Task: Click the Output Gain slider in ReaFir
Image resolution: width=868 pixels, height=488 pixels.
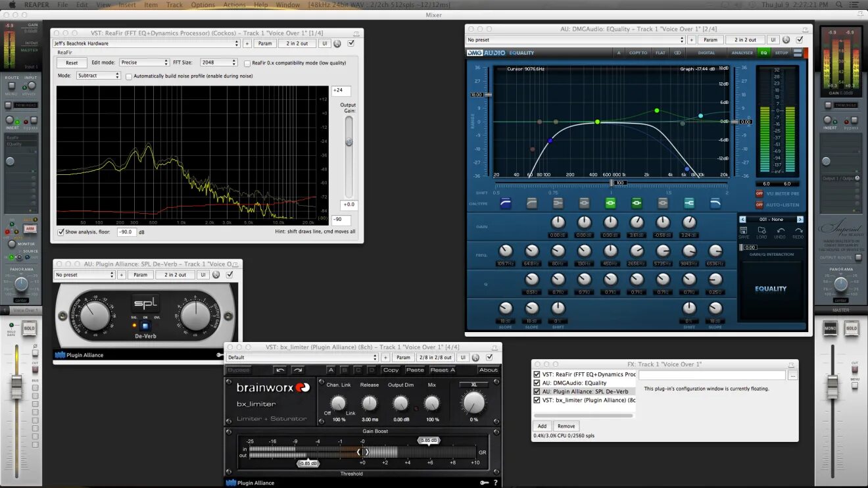Action: coord(349,140)
